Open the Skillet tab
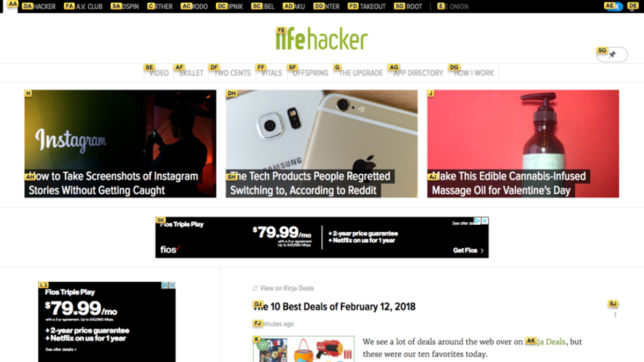 [x=191, y=73]
